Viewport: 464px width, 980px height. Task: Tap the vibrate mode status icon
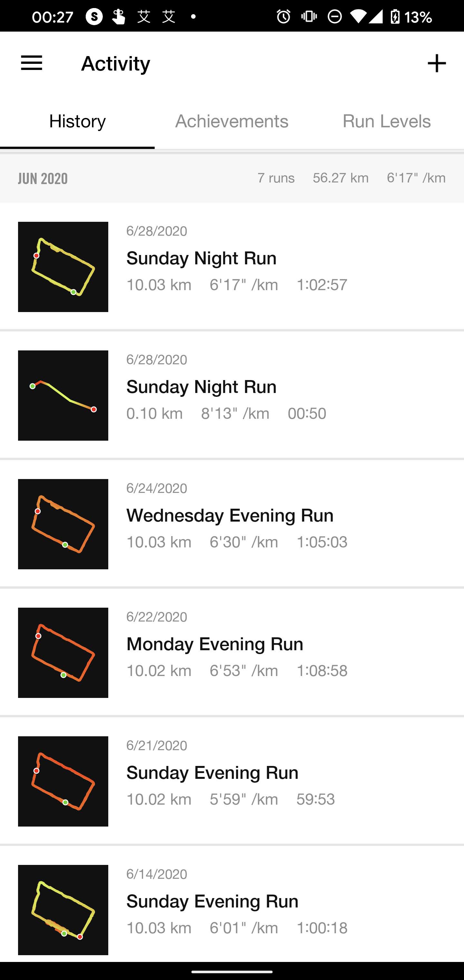coord(309,16)
